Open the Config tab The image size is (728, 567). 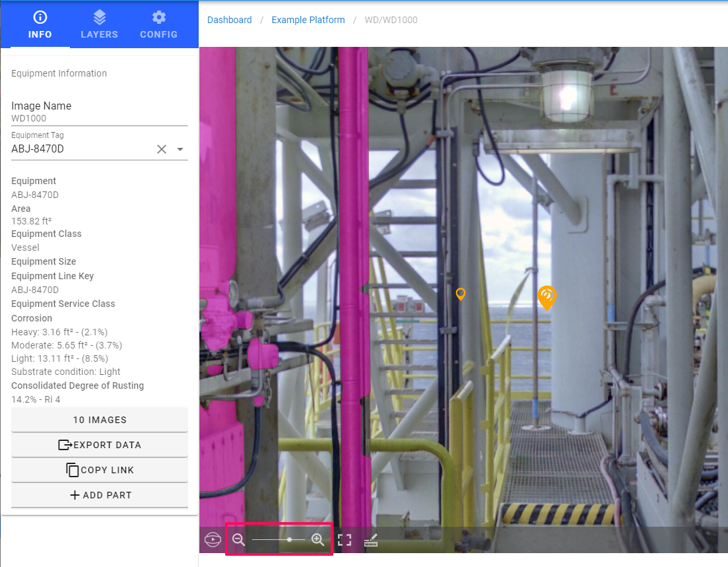[x=158, y=24]
